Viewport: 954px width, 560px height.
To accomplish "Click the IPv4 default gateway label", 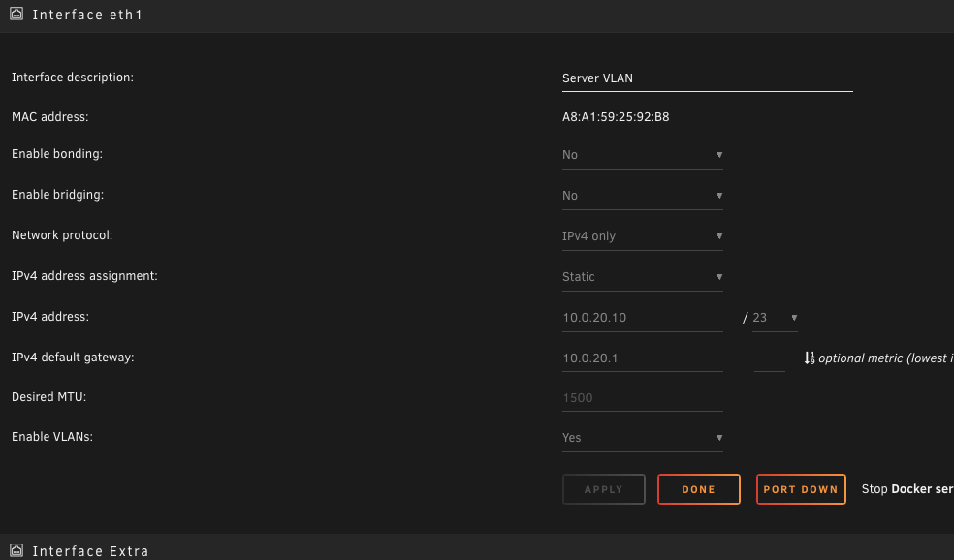I will pyautogui.click(x=73, y=357).
